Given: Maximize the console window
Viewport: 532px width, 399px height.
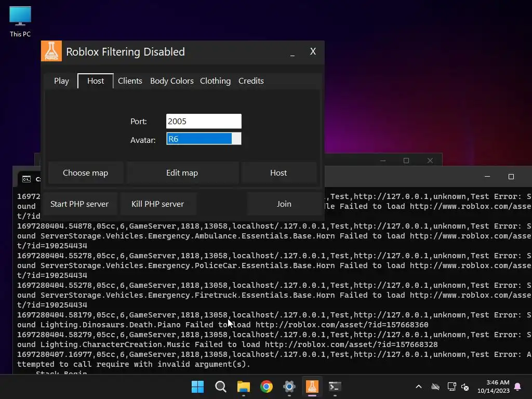Looking at the screenshot, I should [x=511, y=177].
